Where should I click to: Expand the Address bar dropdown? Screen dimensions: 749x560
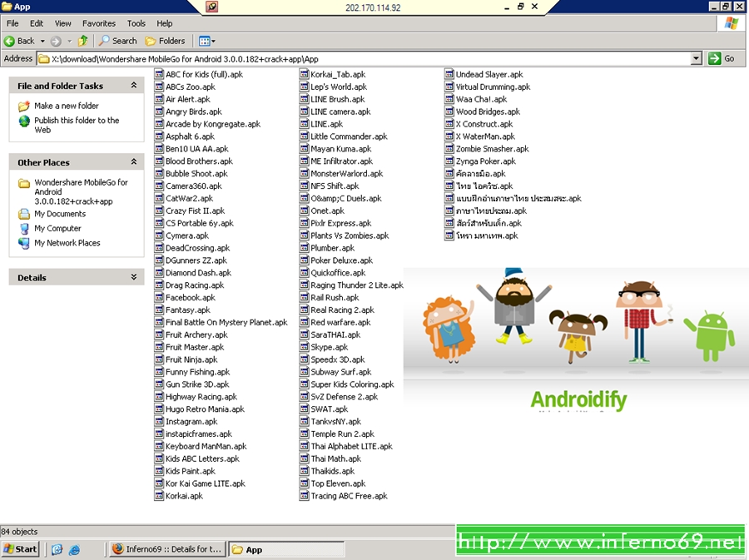coord(697,59)
